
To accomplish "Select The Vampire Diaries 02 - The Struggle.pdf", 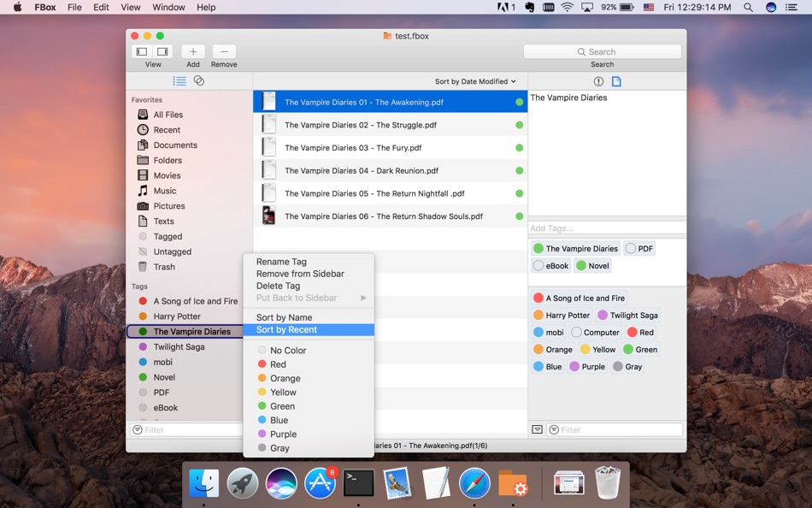I will pos(390,125).
